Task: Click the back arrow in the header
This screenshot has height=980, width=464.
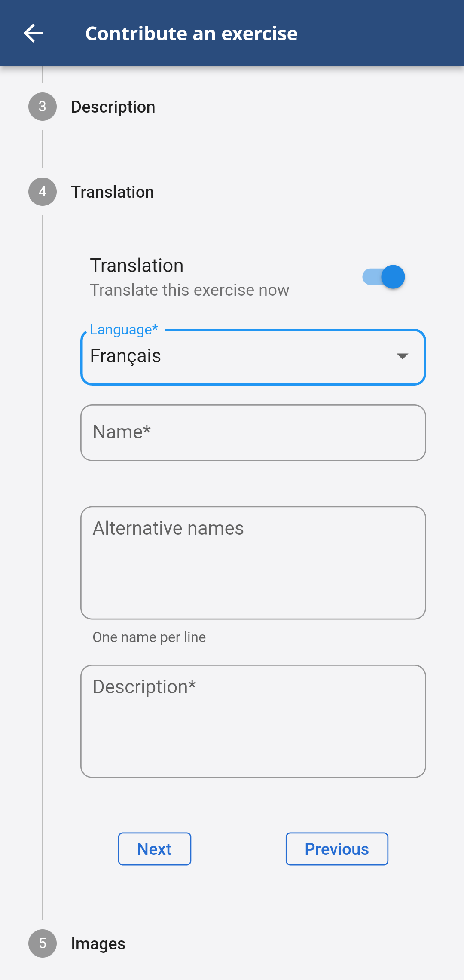Action: (34, 33)
